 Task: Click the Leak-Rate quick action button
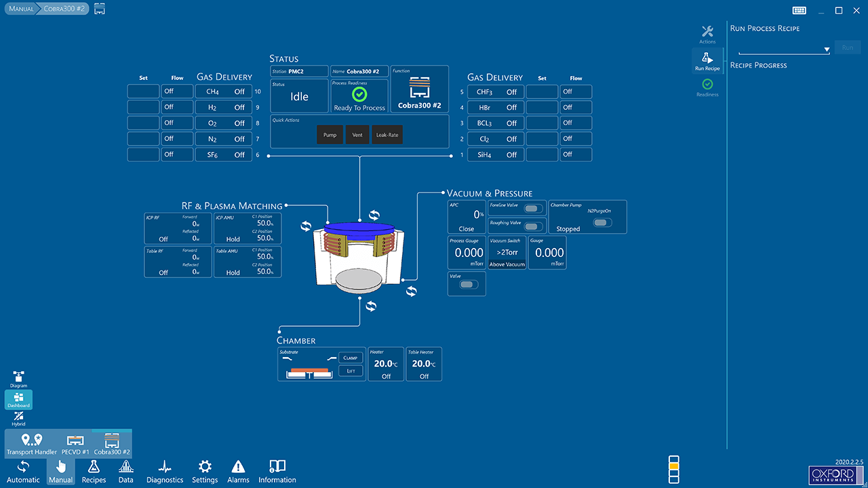pyautogui.click(x=387, y=135)
